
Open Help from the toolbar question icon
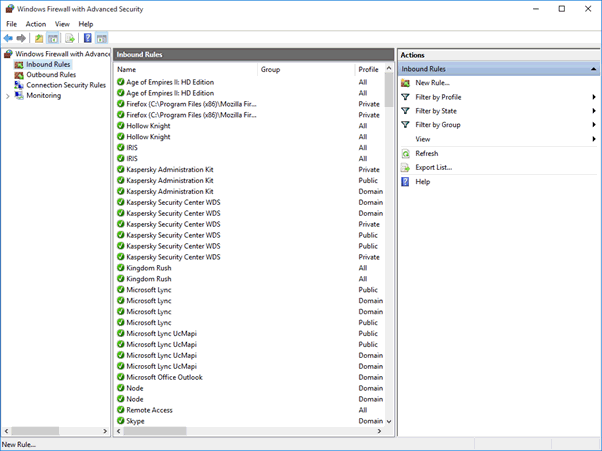[x=88, y=38]
